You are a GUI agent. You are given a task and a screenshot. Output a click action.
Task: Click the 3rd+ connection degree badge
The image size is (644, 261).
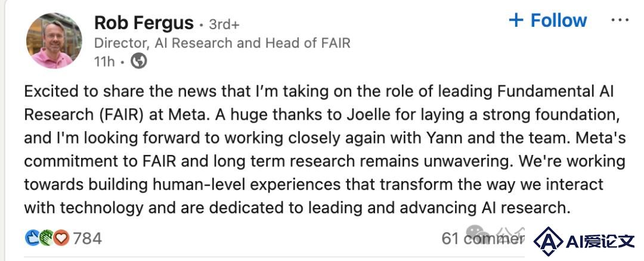click(224, 24)
